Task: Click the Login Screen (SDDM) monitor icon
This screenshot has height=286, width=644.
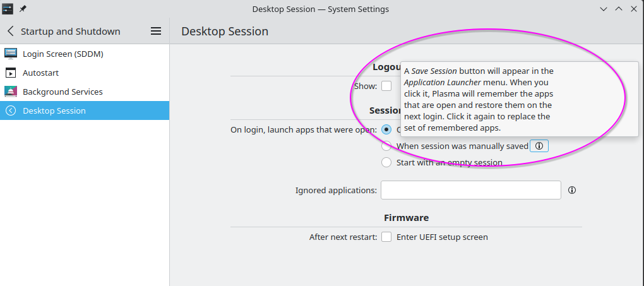Action: (x=11, y=54)
